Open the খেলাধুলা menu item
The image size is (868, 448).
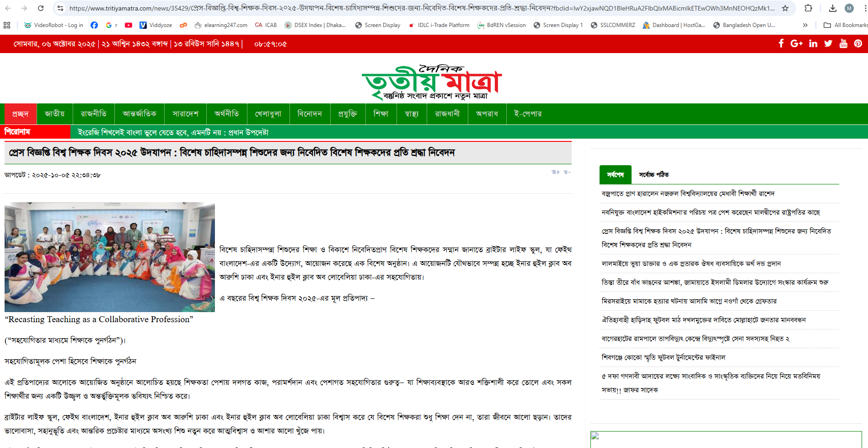tap(268, 114)
